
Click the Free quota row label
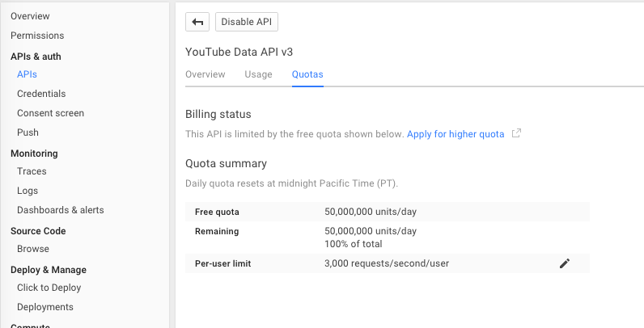pyautogui.click(x=217, y=212)
